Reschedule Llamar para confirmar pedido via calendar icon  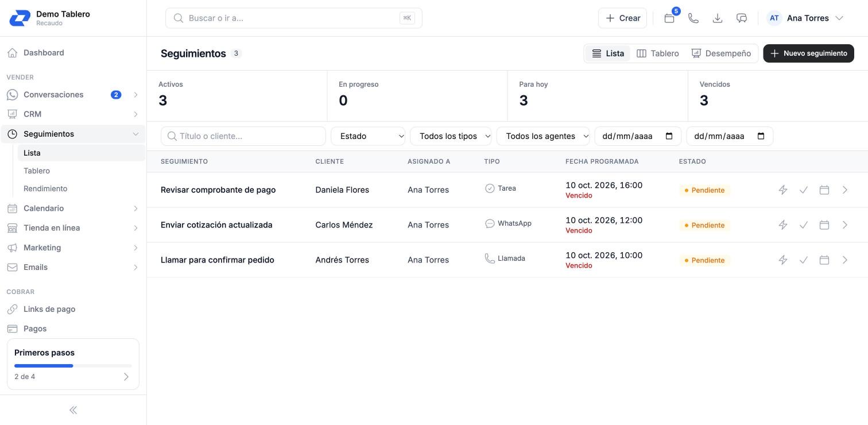tap(824, 260)
